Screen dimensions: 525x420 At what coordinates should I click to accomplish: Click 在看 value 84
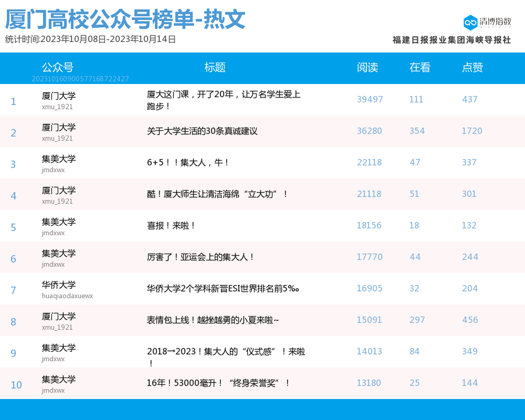pos(415,351)
